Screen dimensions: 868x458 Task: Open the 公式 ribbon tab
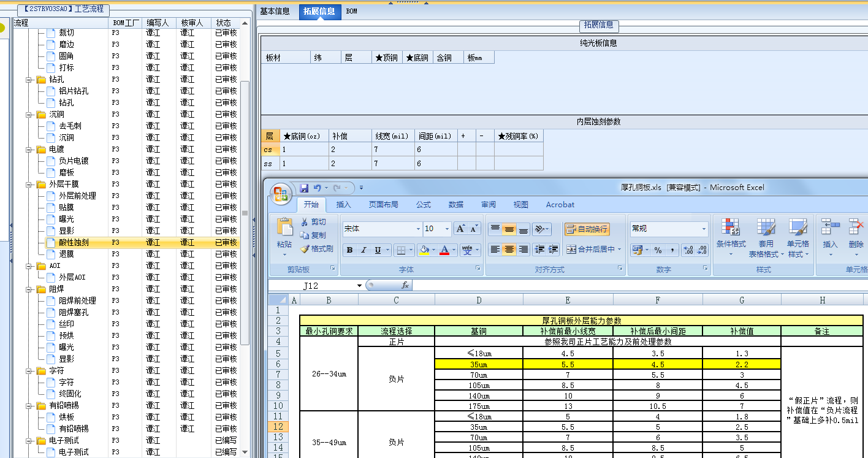[424, 205]
